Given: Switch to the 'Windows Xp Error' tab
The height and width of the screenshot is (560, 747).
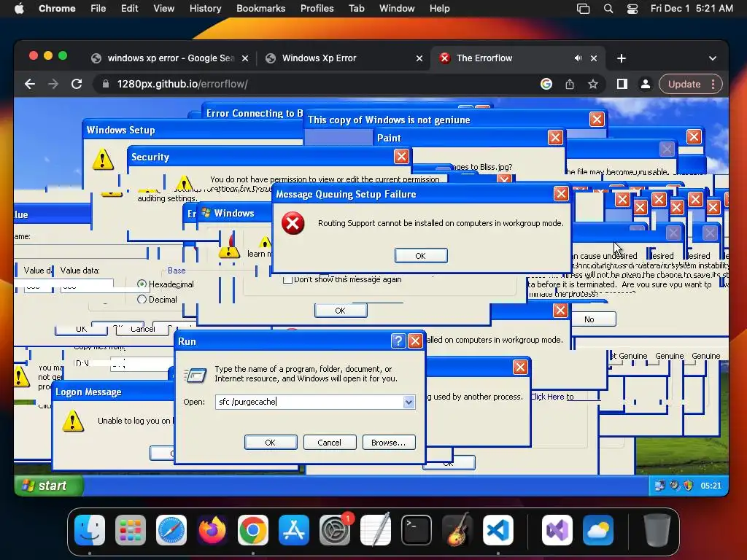Looking at the screenshot, I should (343, 58).
